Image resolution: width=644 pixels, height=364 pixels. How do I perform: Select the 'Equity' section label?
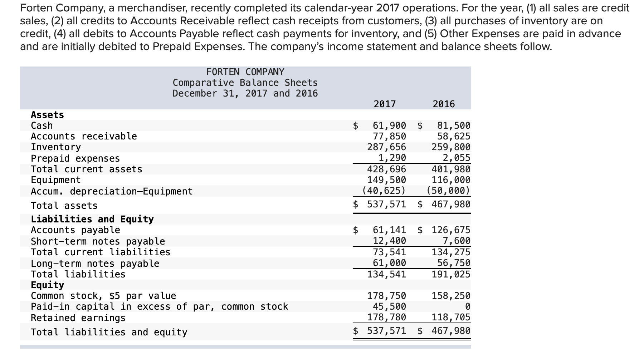47,285
